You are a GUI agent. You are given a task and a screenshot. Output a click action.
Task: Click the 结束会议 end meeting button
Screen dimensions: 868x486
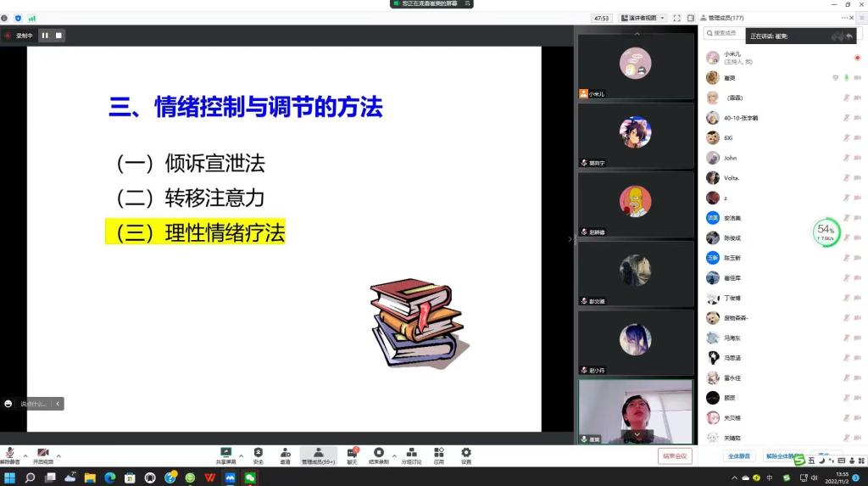pos(675,456)
